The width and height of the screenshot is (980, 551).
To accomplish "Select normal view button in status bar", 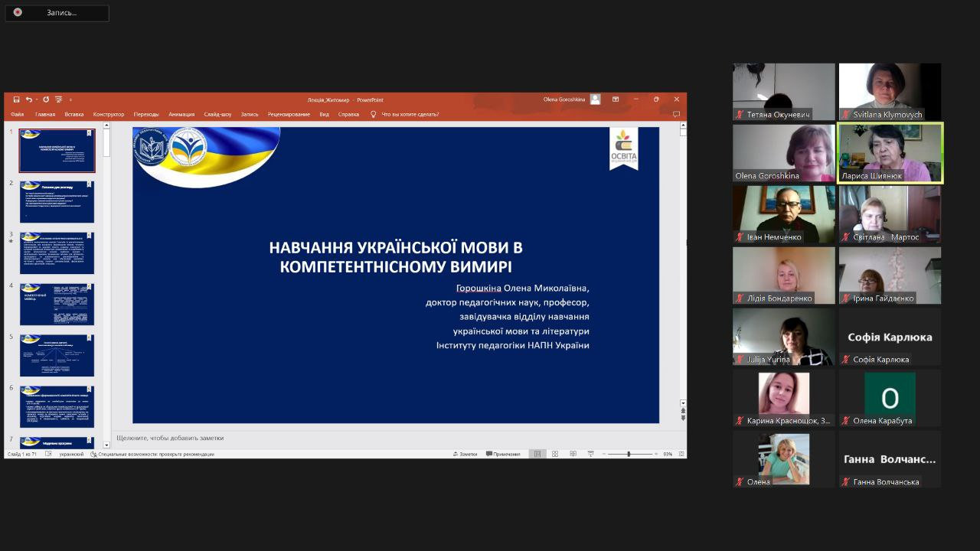I will tap(537, 454).
